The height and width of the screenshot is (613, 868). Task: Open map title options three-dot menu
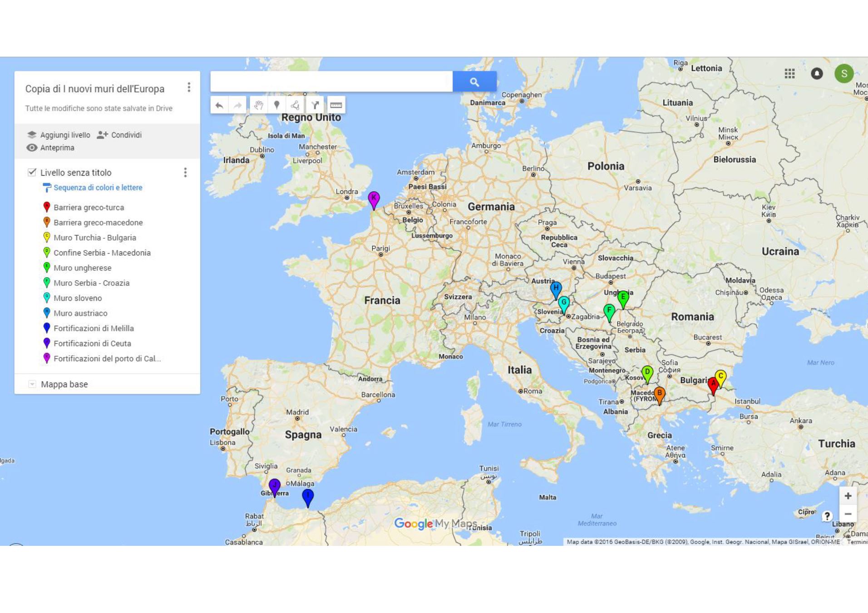(189, 87)
